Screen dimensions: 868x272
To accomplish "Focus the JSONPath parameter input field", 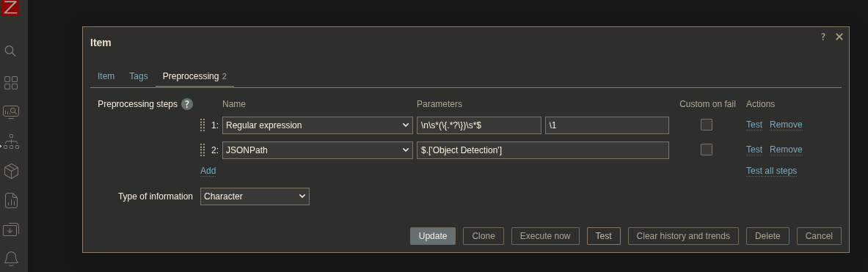I will [542, 150].
